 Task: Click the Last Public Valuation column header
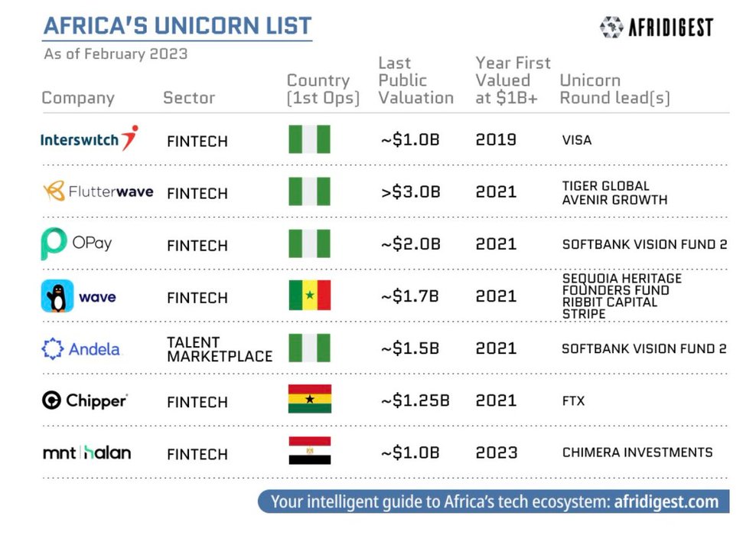[415, 80]
